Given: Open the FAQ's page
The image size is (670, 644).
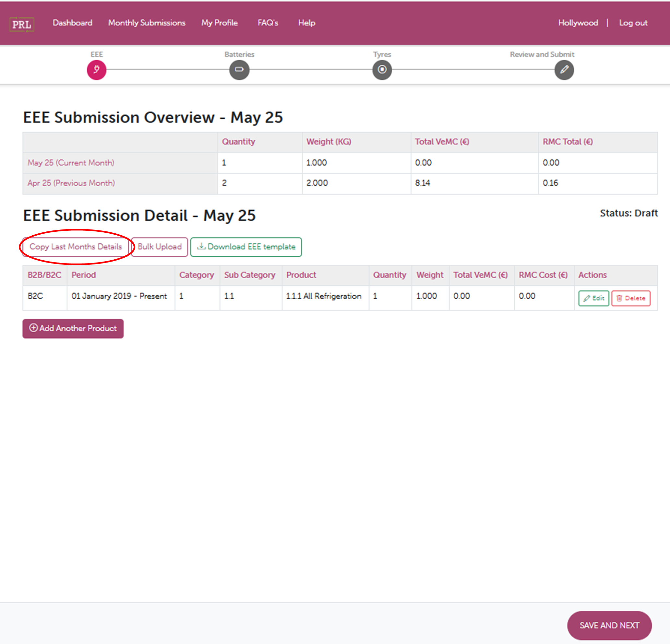Looking at the screenshot, I should tap(268, 23).
